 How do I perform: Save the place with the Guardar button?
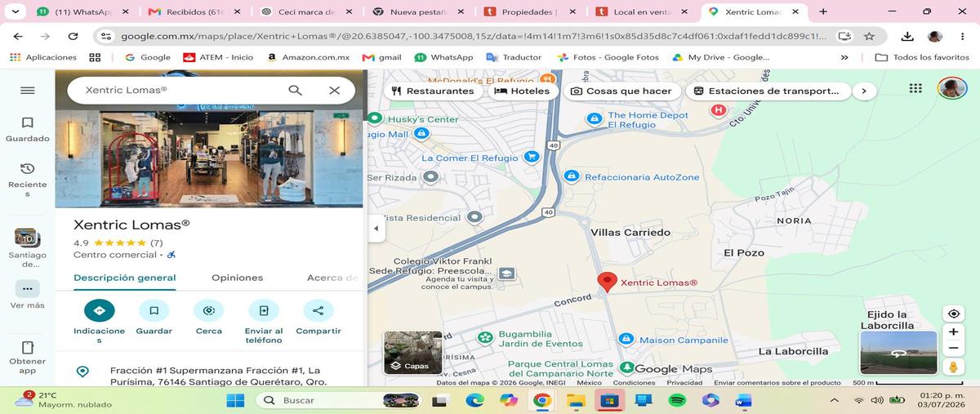point(154,310)
